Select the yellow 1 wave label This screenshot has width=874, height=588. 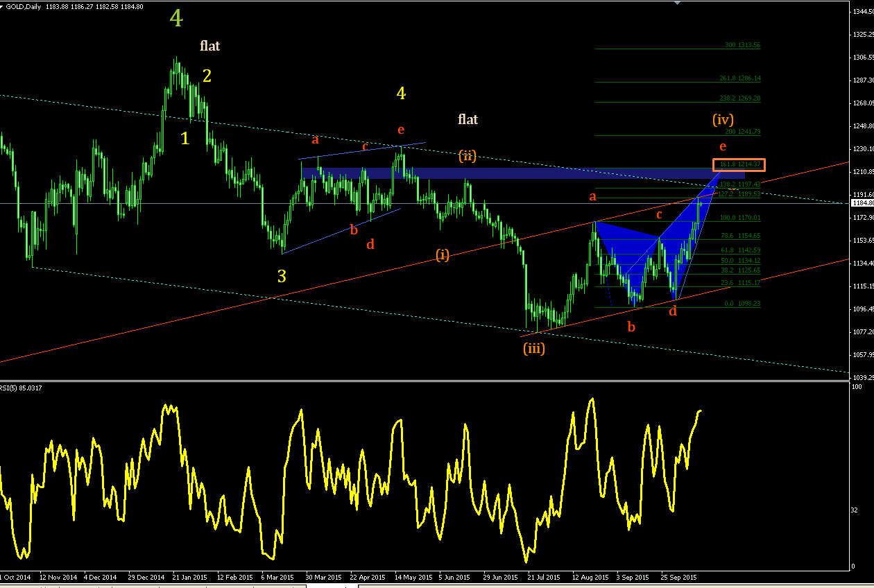185,138
